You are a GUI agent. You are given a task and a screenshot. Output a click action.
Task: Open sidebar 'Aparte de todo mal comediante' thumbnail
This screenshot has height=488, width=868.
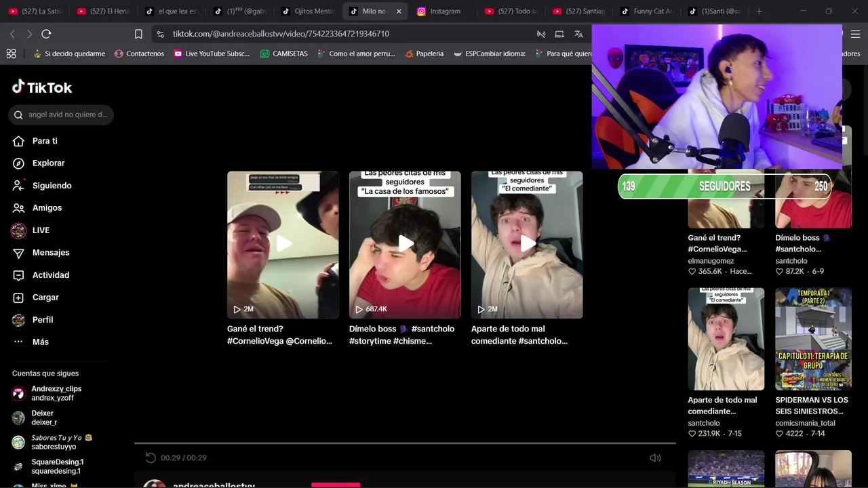(726, 339)
